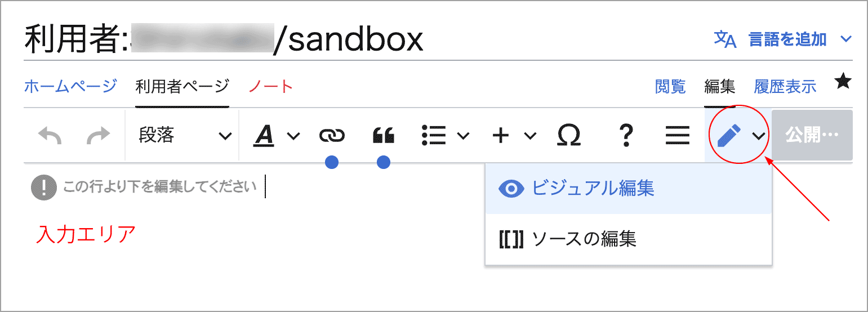Insert a link with chain icon
868x312 pixels.
[x=332, y=136]
